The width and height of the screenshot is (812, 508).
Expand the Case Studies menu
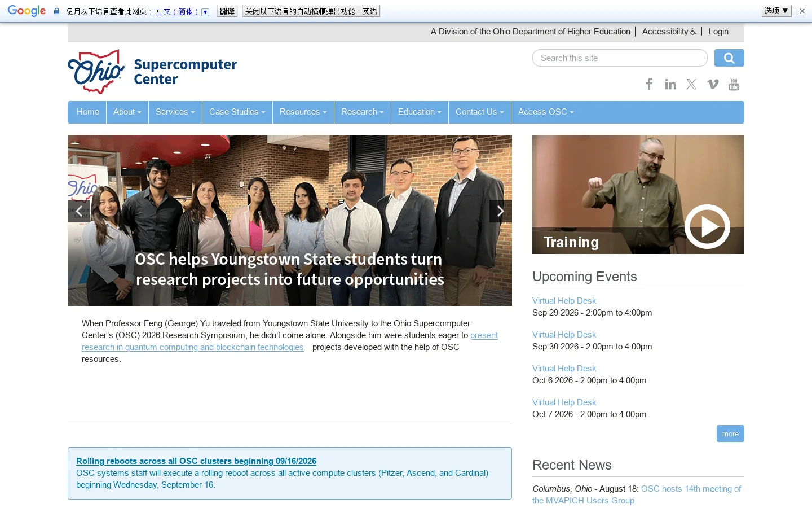[x=237, y=112]
